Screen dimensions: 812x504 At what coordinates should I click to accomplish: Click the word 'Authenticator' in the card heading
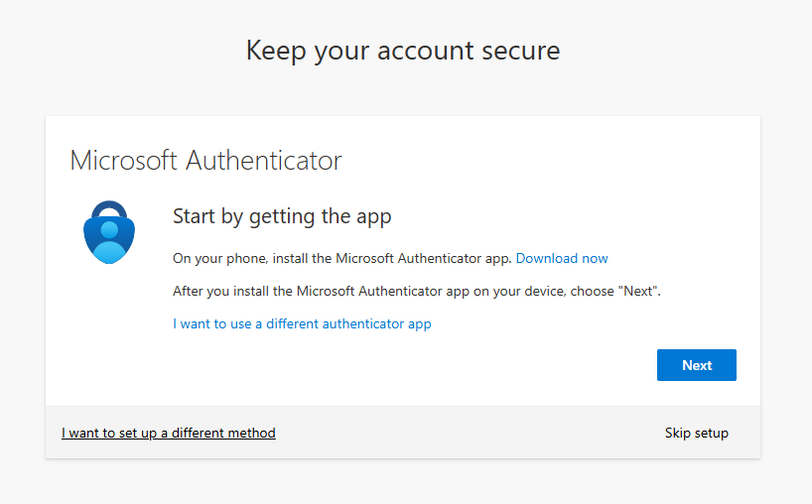click(x=264, y=161)
